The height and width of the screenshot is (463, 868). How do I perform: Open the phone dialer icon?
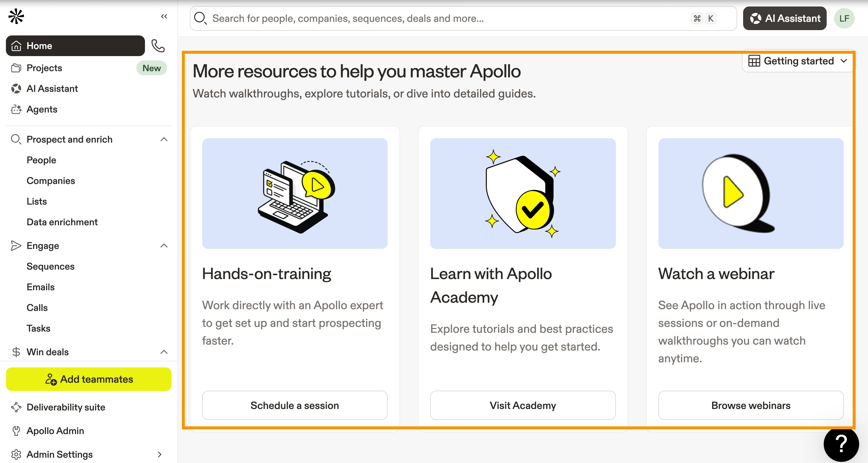[158, 46]
